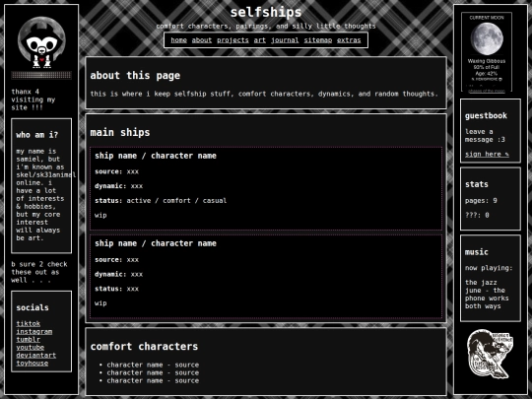Click the 'who am i?' heading
The height and width of the screenshot is (399, 532).
pos(37,135)
